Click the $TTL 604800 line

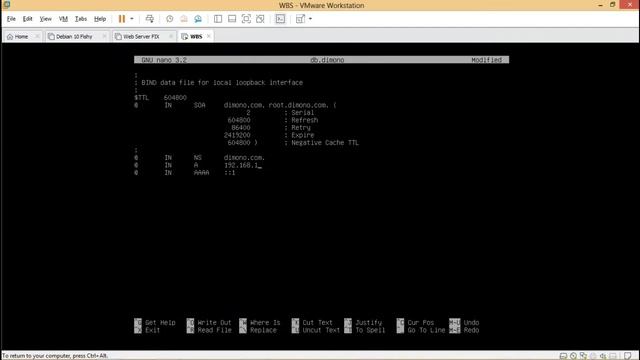[160, 98]
